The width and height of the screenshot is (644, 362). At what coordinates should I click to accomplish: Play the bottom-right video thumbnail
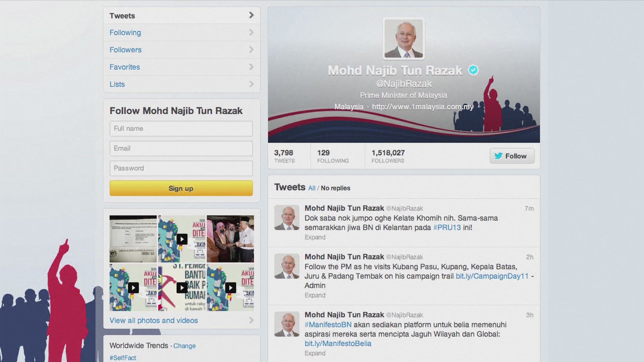click(x=230, y=288)
